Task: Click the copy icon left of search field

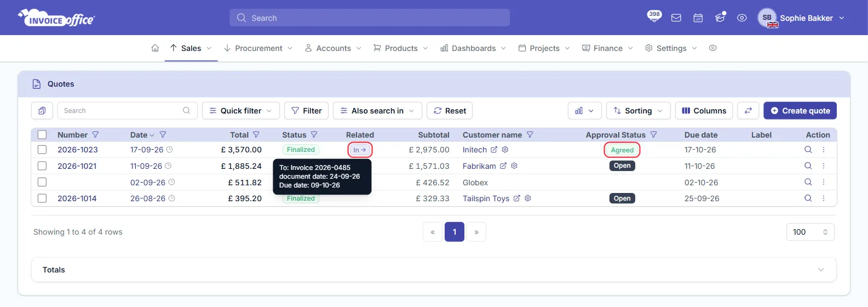Action: tap(42, 111)
